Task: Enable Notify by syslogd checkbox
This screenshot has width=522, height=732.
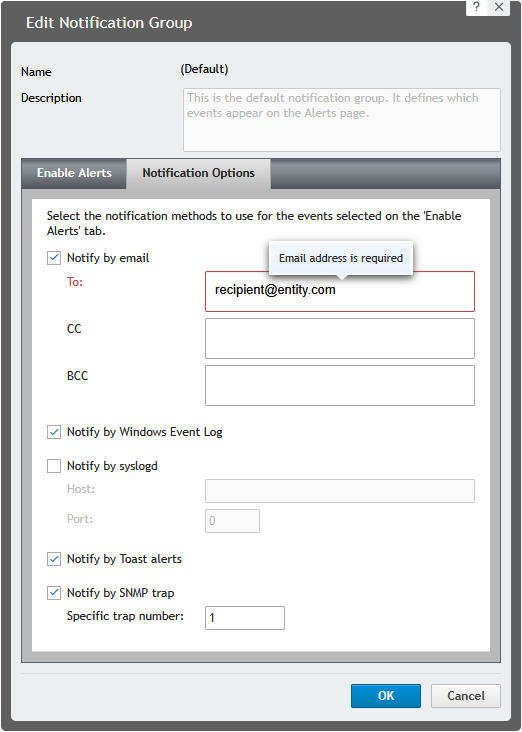Action: [x=54, y=466]
